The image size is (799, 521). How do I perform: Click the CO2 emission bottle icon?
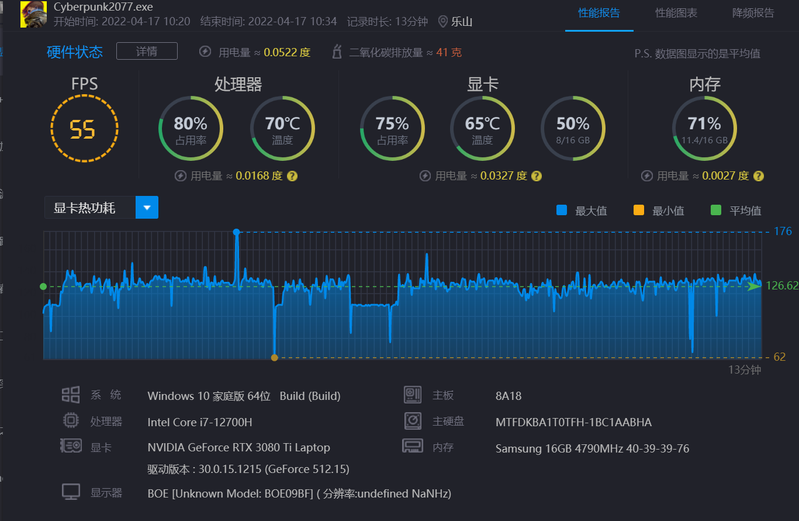337,52
